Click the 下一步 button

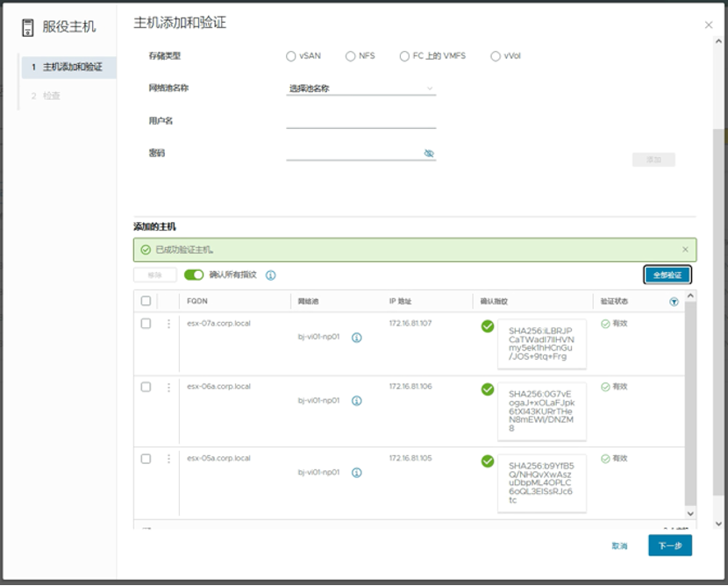click(670, 546)
